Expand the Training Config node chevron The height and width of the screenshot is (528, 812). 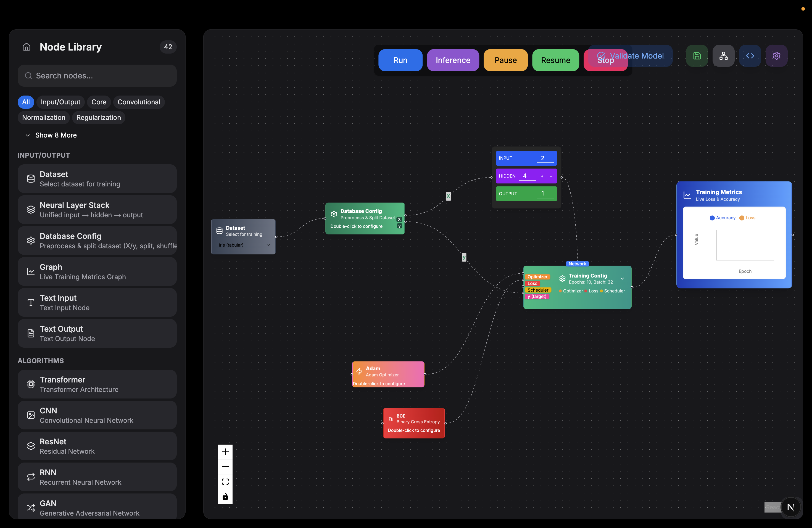pyautogui.click(x=622, y=279)
